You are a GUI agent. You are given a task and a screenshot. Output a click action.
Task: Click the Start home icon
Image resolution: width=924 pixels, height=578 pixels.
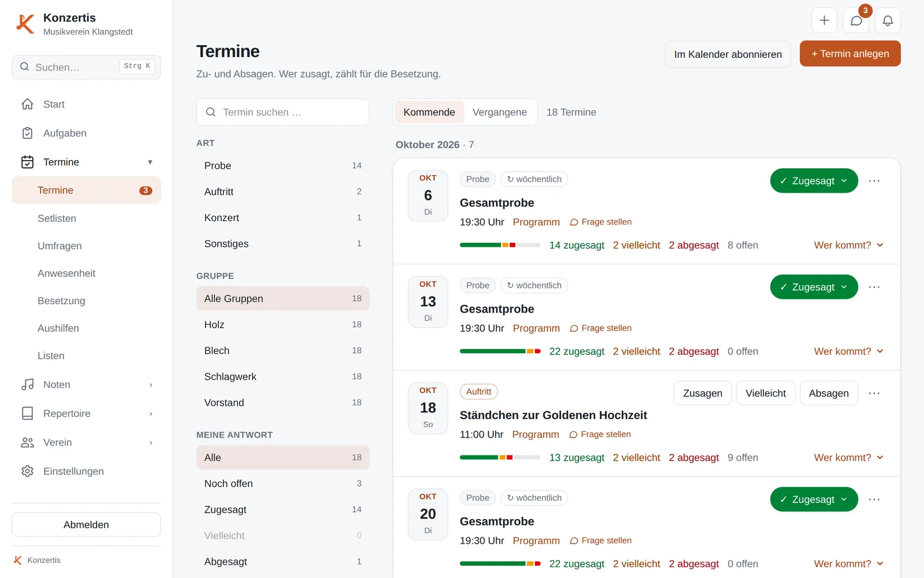pyautogui.click(x=27, y=104)
